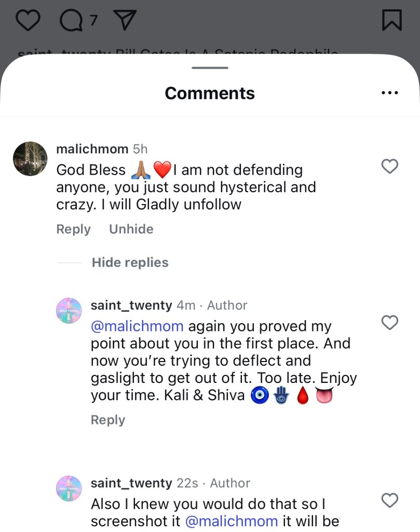Open saint_twenty's avatar on the 4m reply
This screenshot has width=420, height=532.
69,311
